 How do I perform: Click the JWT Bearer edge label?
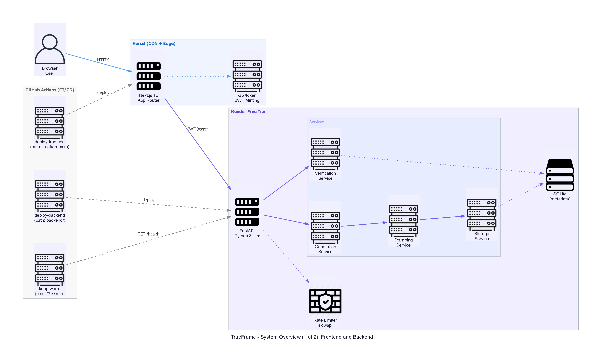pos(198,129)
